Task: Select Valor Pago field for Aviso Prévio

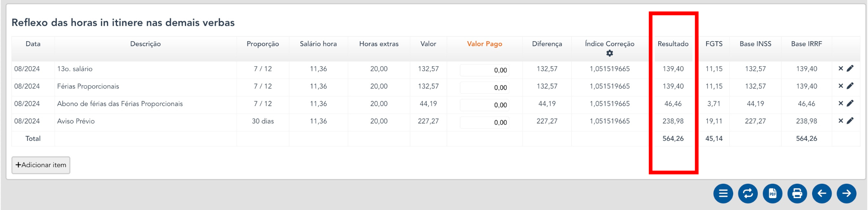Action: [x=484, y=122]
